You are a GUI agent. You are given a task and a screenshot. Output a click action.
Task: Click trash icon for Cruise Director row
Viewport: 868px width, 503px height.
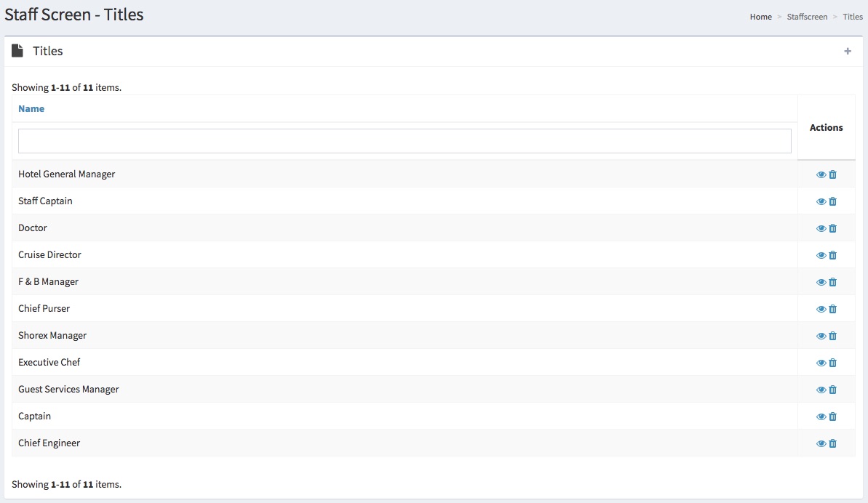(x=833, y=255)
